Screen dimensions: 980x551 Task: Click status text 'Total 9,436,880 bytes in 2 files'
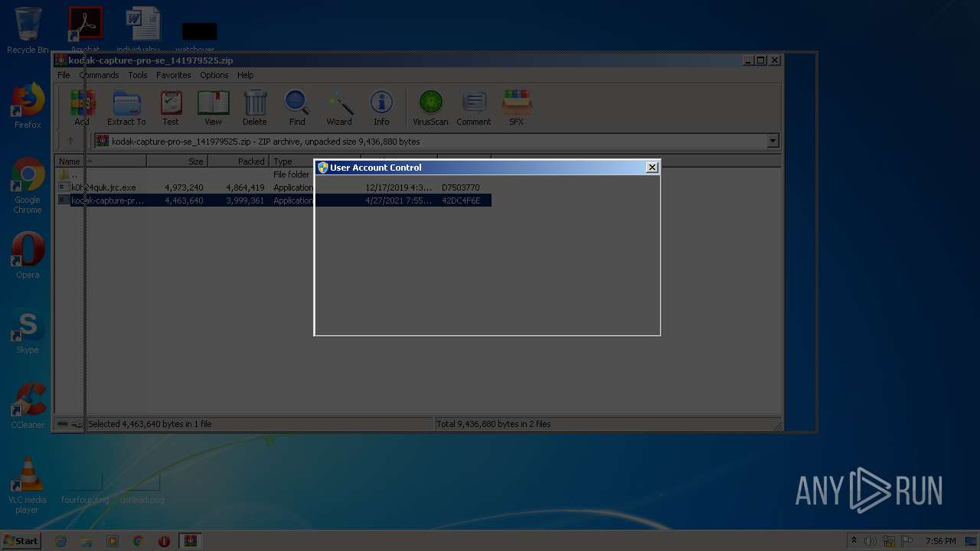point(493,424)
